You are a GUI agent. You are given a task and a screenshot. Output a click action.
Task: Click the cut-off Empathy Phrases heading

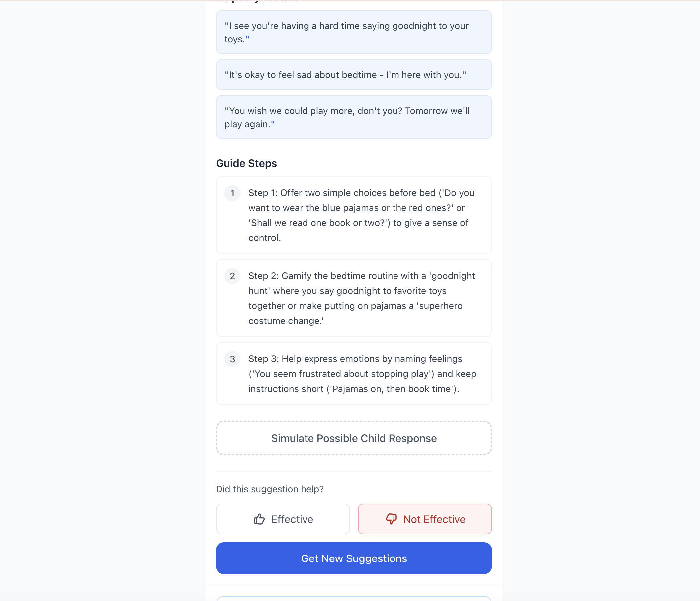click(x=259, y=1)
